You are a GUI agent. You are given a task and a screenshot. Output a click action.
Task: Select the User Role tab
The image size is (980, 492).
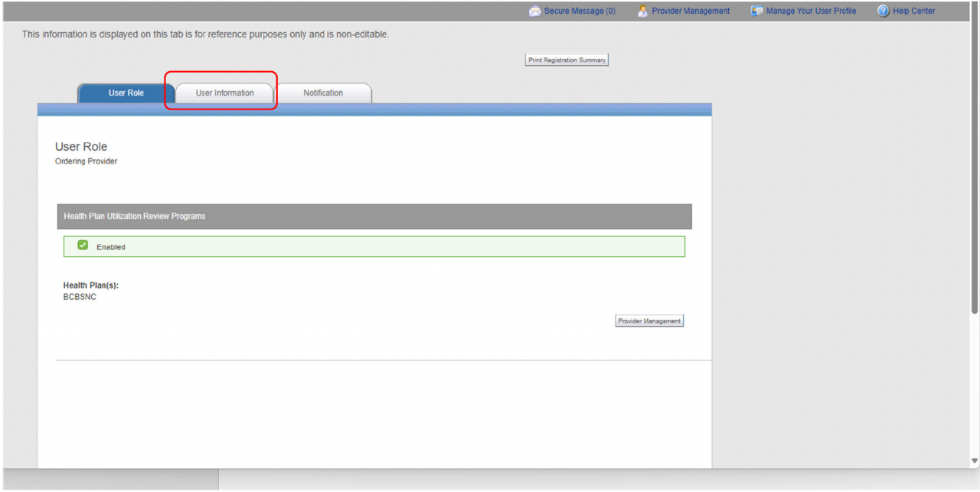pos(126,93)
